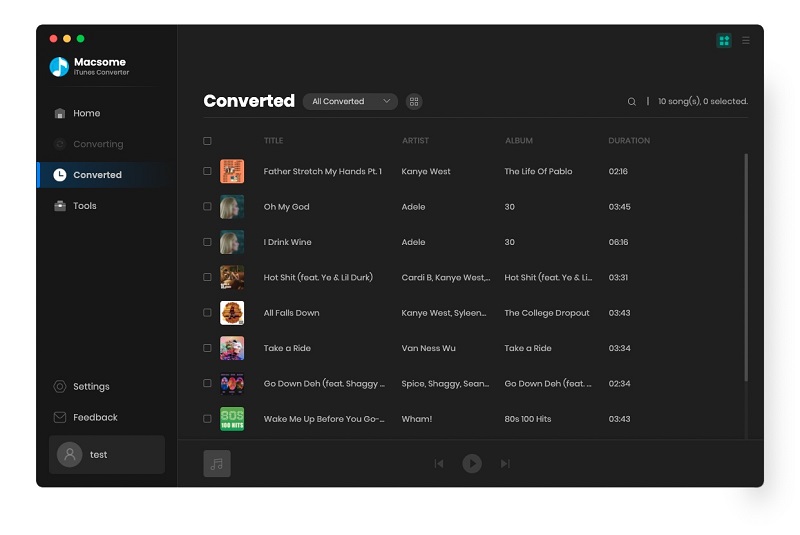Click the Take a Ride album thumbnail

[x=232, y=348]
